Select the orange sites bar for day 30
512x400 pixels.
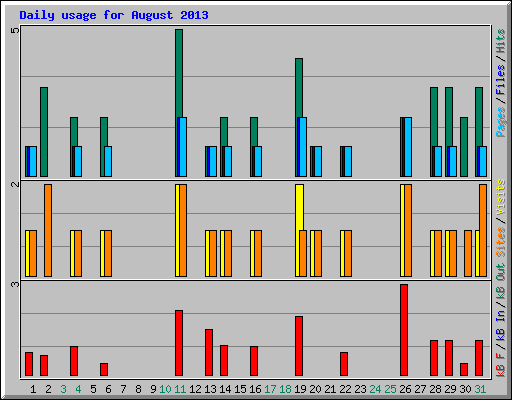pyautogui.click(x=468, y=253)
